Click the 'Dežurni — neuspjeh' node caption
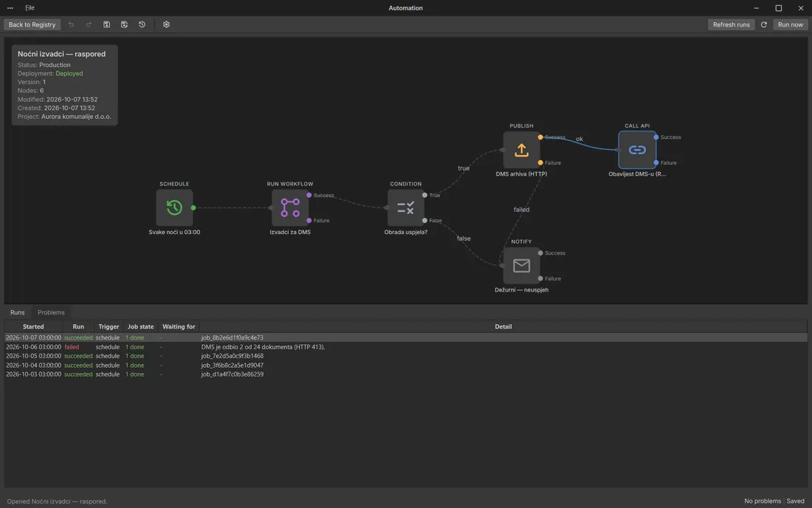The height and width of the screenshot is (508, 812). click(521, 290)
